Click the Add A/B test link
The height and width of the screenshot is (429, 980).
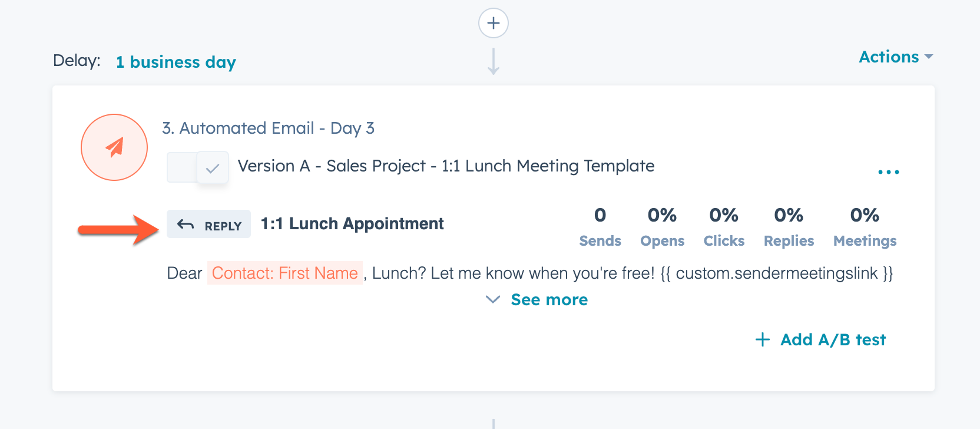(x=833, y=339)
